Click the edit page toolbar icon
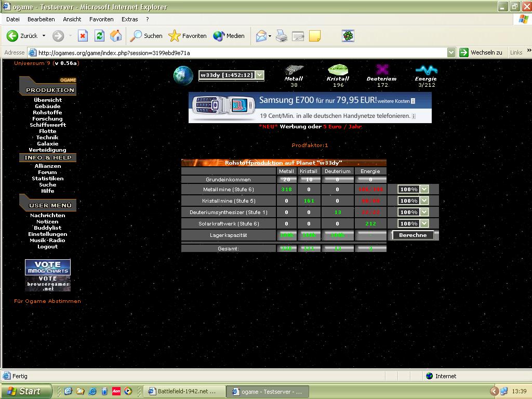Image resolution: width=532 pixels, height=399 pixels. 298,36
